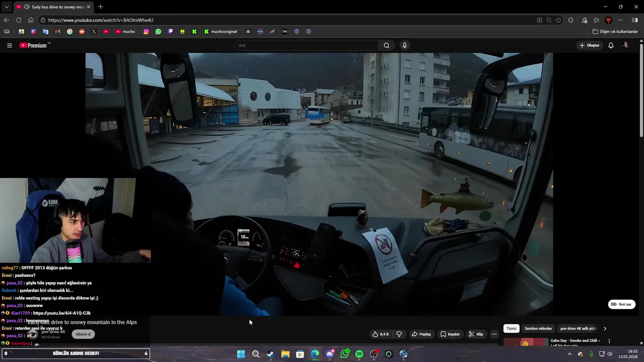Show hidden system tray icons
Screen dimensions: 644x362
tap(570, 354)
